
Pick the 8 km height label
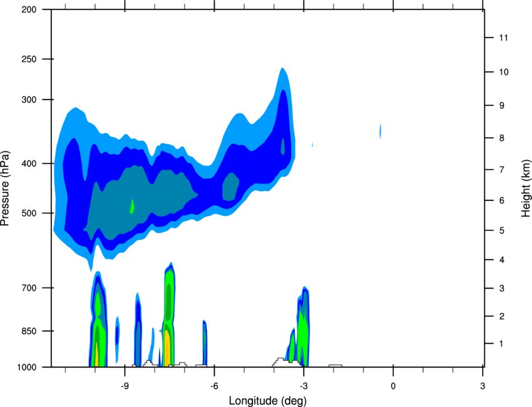(x=502, y=138)
